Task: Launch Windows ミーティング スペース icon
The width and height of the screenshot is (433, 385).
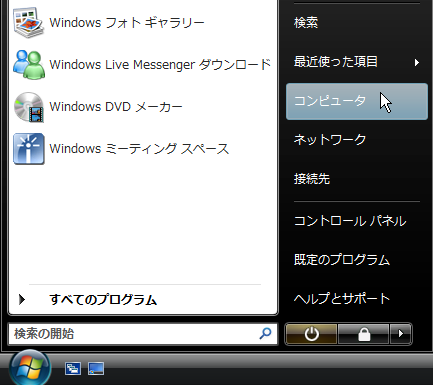Action: (29, 149)
